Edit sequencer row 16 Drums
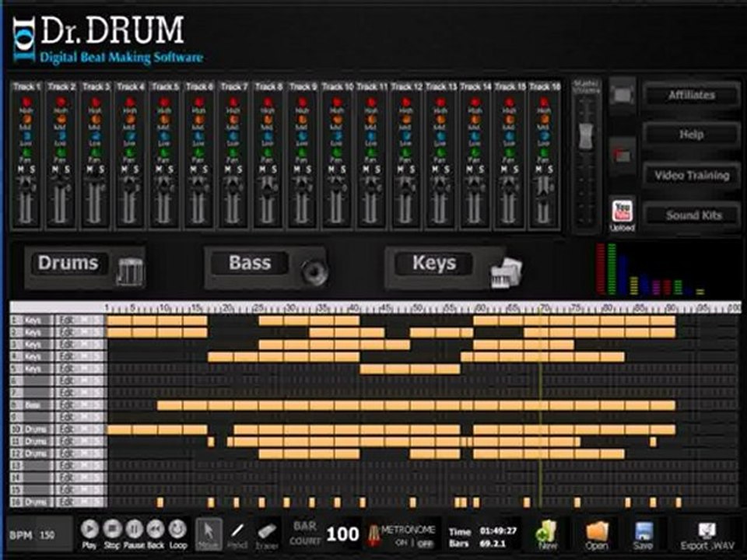Viewport: 747px width, 560px height. 68,502
